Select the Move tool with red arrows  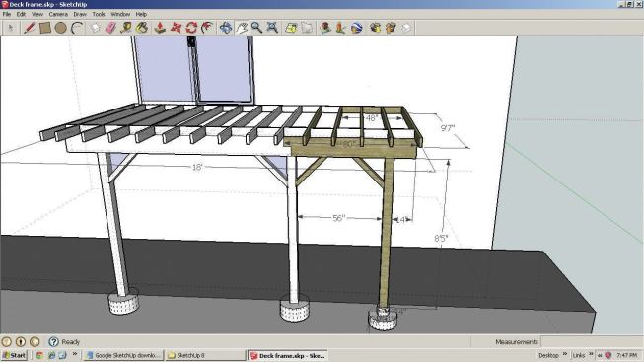pos(176,28)
